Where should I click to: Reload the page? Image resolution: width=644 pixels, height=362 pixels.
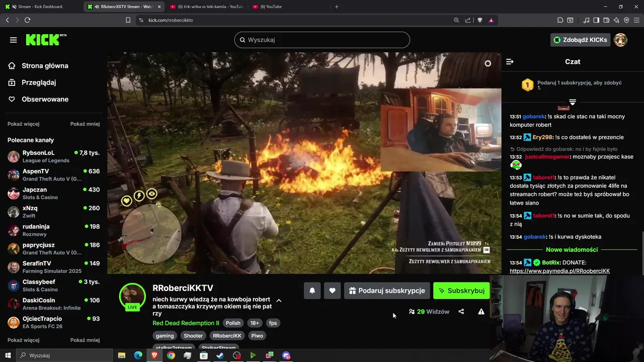[x=27, y=20]
